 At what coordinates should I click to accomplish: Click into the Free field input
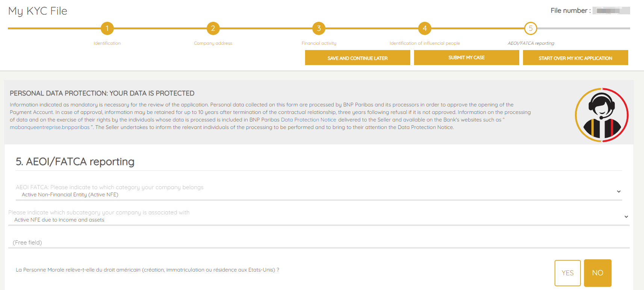pyautogui.click(x=319, y=243)
